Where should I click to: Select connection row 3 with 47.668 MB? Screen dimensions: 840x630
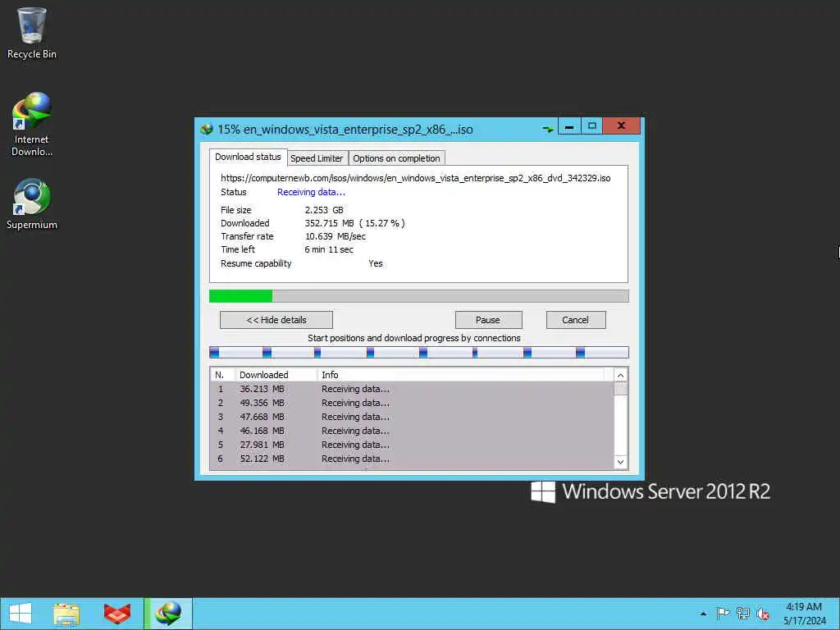[412, 417]
